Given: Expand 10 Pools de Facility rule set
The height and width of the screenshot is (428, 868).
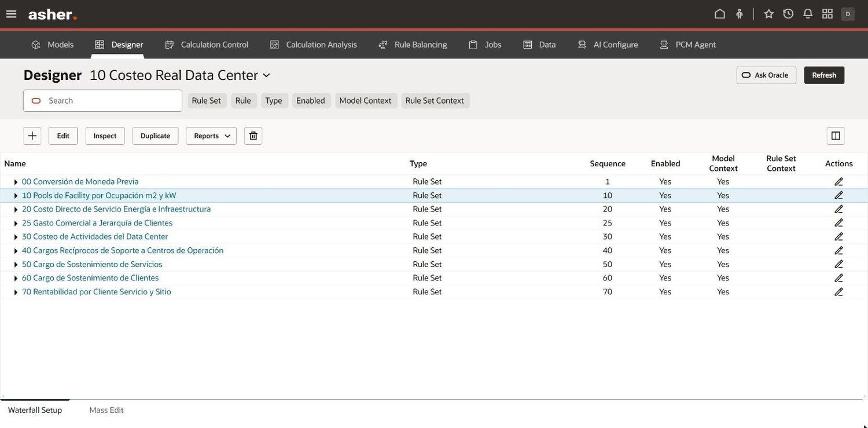Looking at the screenshot, I should coord(16,196).
